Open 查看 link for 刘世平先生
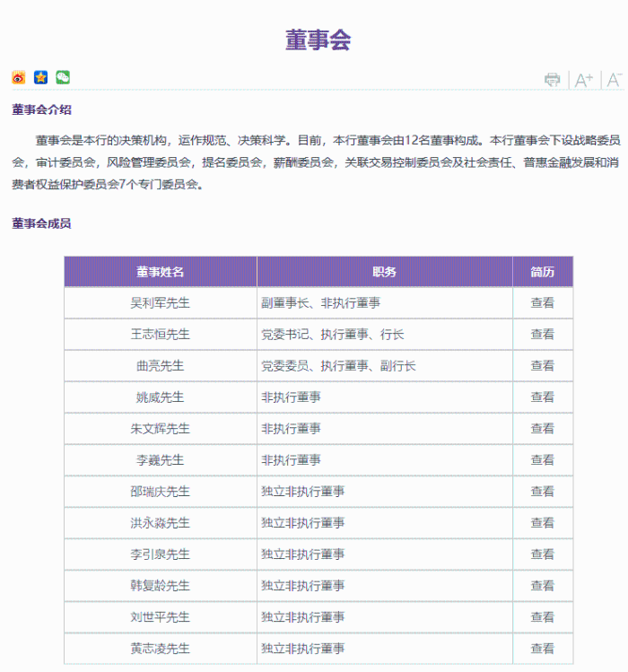The width and height of the screenshot is (628, 672). tap(542, 617)
